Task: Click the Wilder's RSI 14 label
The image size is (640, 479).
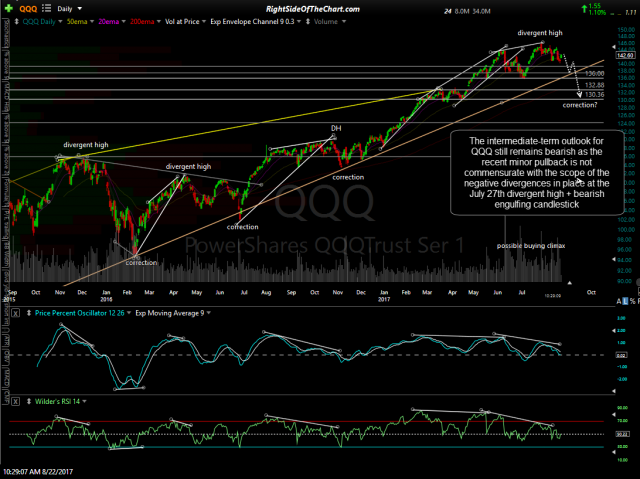Action: click(x=57, y=402)
